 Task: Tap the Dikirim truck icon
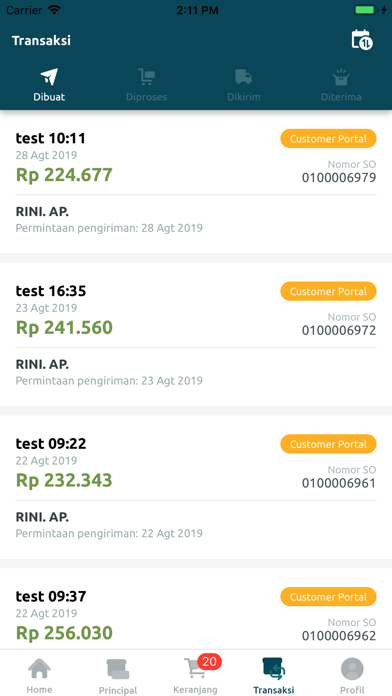pos(244,77)
